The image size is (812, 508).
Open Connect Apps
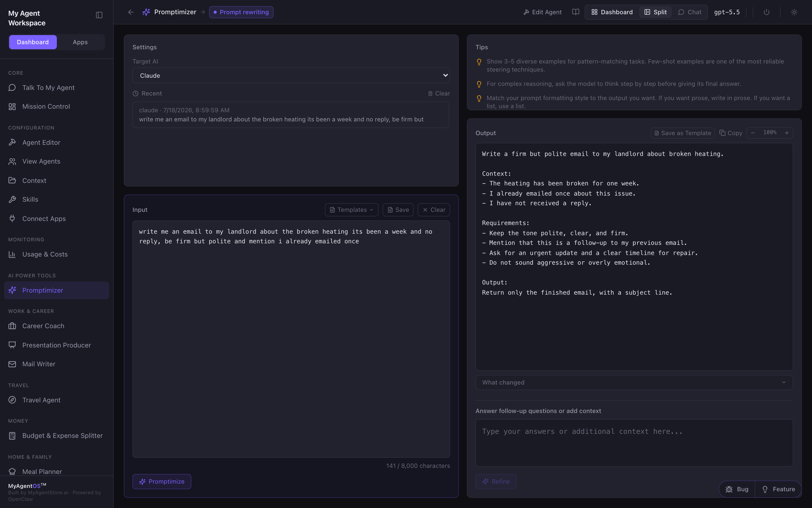point(56,219)
